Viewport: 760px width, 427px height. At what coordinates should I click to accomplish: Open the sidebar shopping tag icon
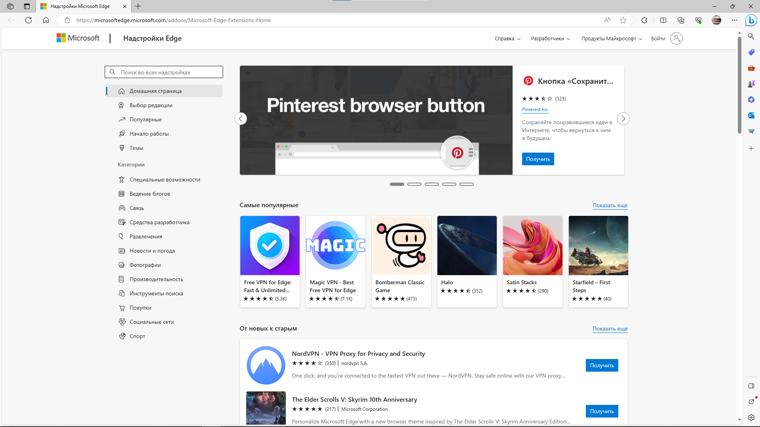(751, 52)
